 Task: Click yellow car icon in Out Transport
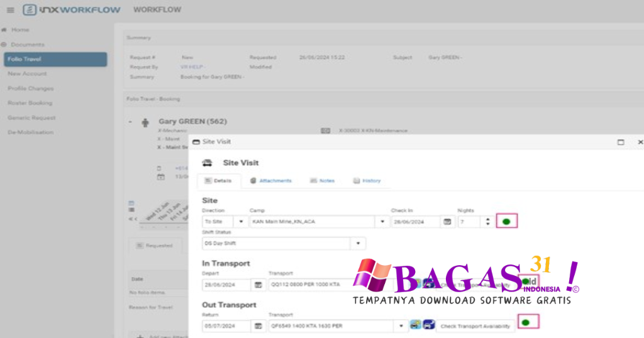[x=416, y=325]
